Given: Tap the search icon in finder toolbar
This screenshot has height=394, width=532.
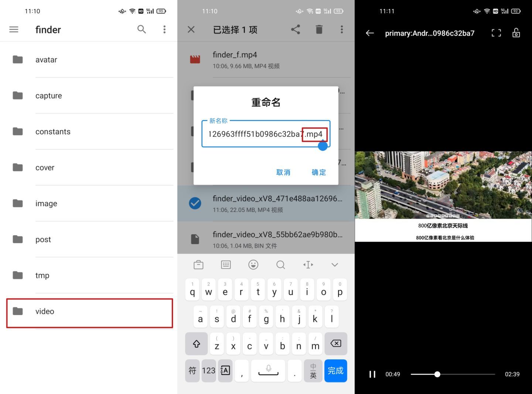Looking at the screenshot, I should [x=141, y=30].
